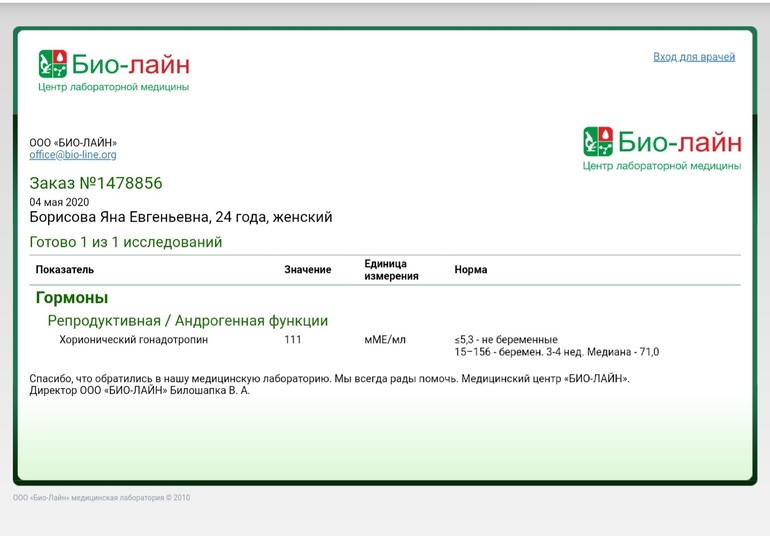This screenshot has width=770, height=536.
Task: Click the office@bio-line.org email link
Action: coord(73,155)
